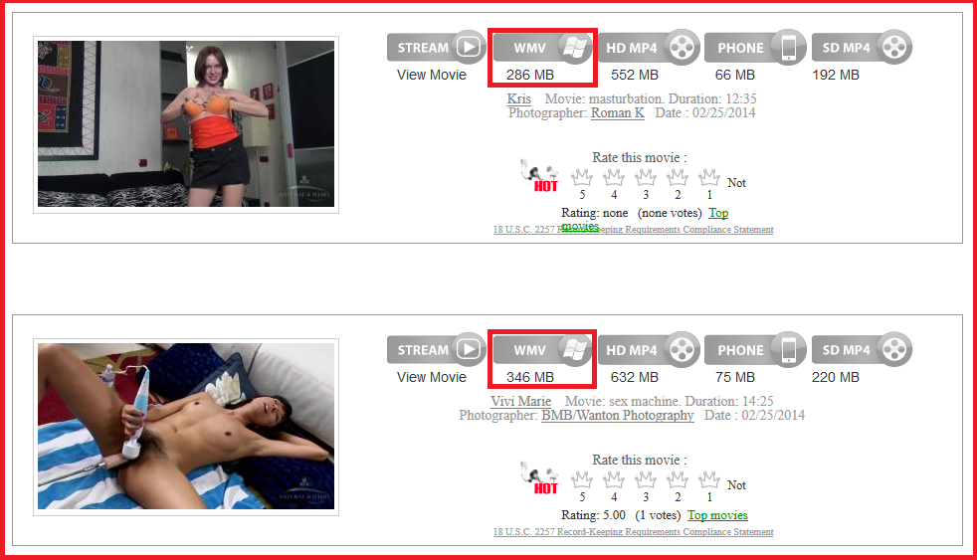Open Top movies link beside Rating: 5.00
977x560 pixels.
click(x=717, y=515)
